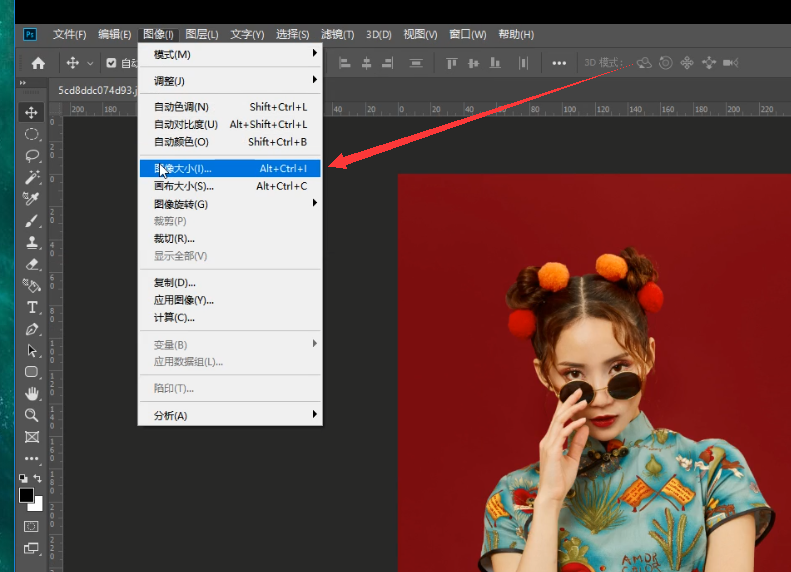Choose 自动色调(N) menu entry
Image resolution: width=791 pixels, height=572 pixels.
(x=230, y=107)
